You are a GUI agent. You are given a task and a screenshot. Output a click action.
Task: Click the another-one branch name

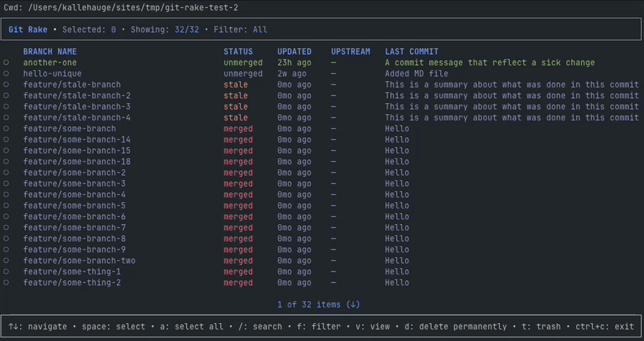[x=50, y=63]
